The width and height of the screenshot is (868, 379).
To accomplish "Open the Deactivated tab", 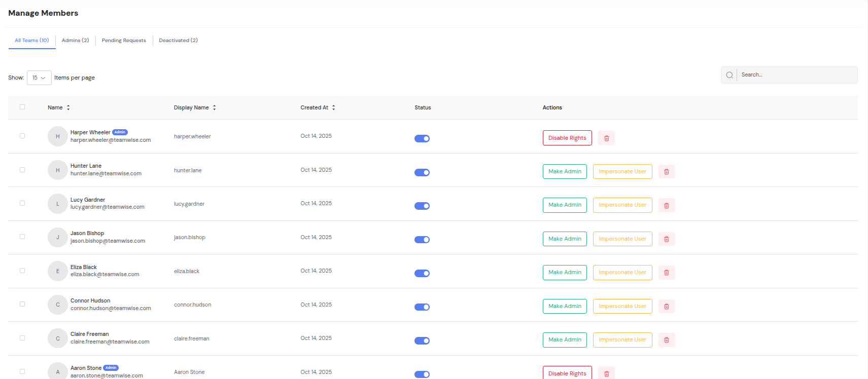I will click(x=178, y=41).
